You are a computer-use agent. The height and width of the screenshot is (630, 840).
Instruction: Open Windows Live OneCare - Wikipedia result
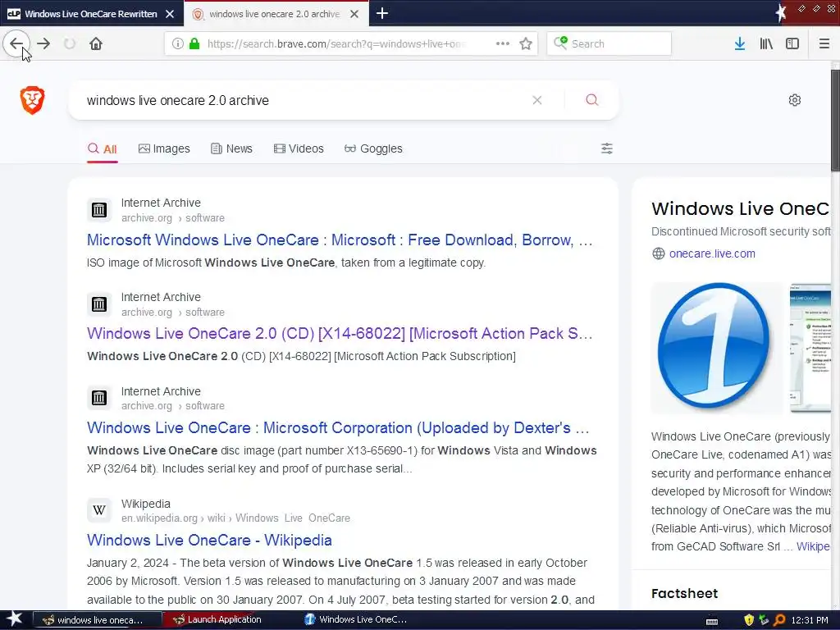click(209, 540)
